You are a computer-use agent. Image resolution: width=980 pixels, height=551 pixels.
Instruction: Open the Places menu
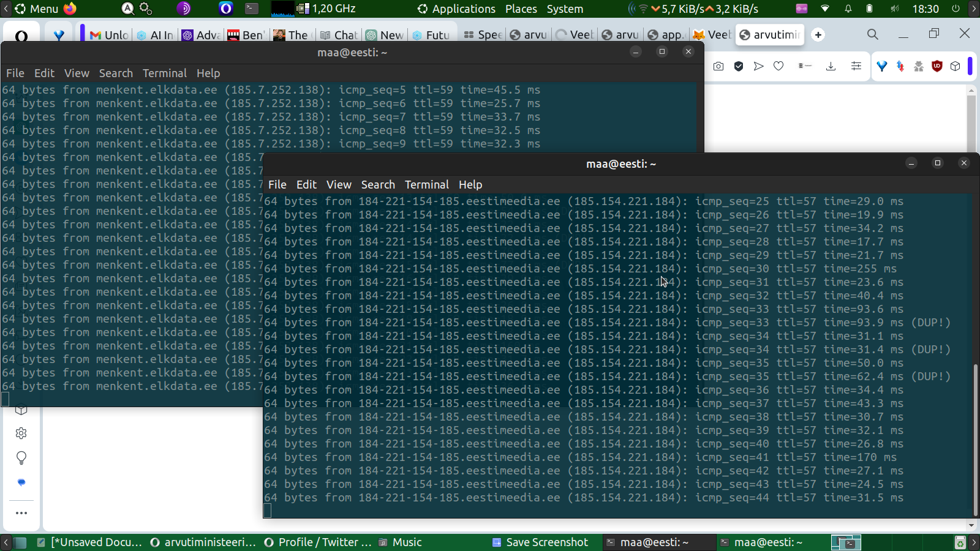tap(521, 9)
